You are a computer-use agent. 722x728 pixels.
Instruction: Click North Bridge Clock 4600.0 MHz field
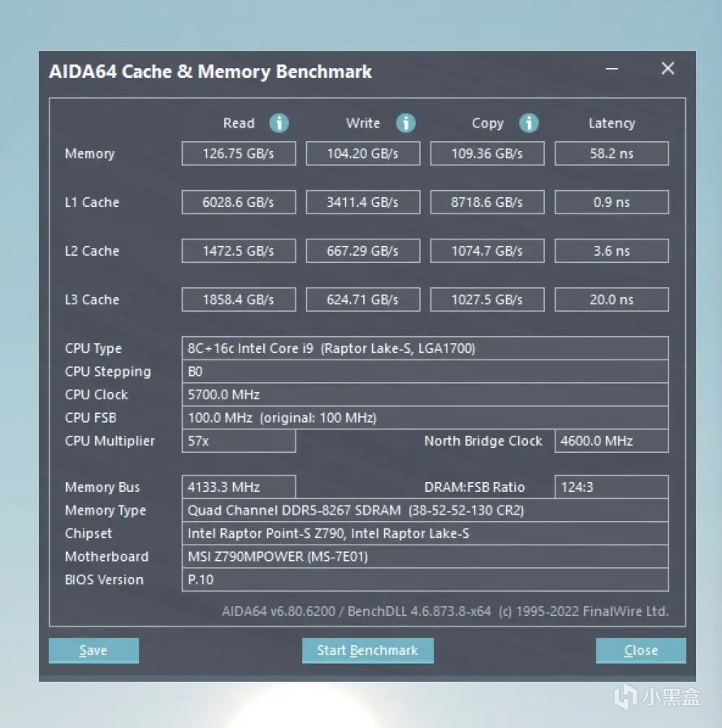[612, 441]
